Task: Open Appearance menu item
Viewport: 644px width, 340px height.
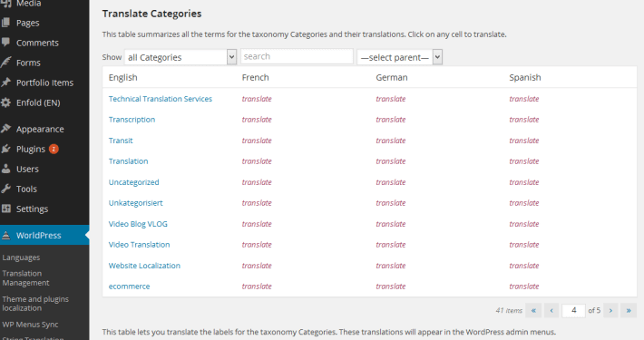Action: (40, 130)
